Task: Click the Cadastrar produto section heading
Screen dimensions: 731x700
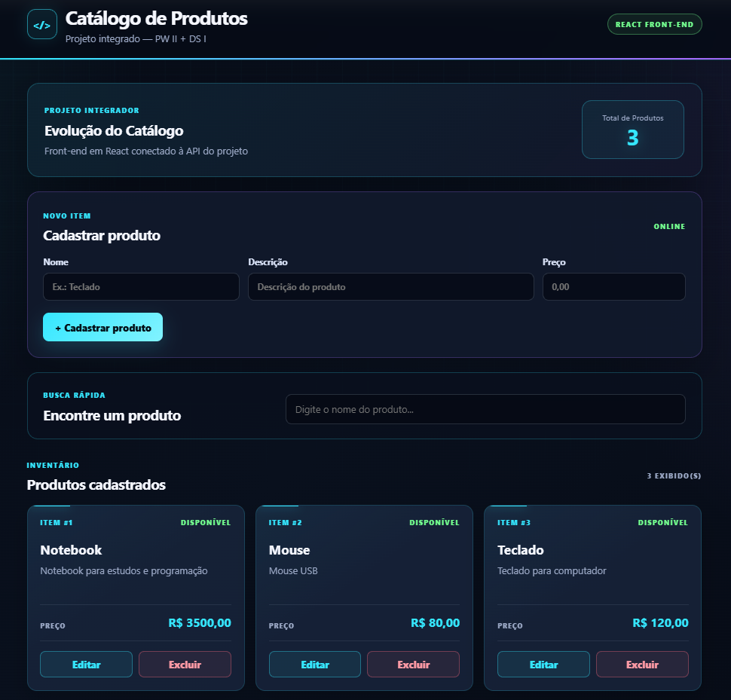Action: 102,235
